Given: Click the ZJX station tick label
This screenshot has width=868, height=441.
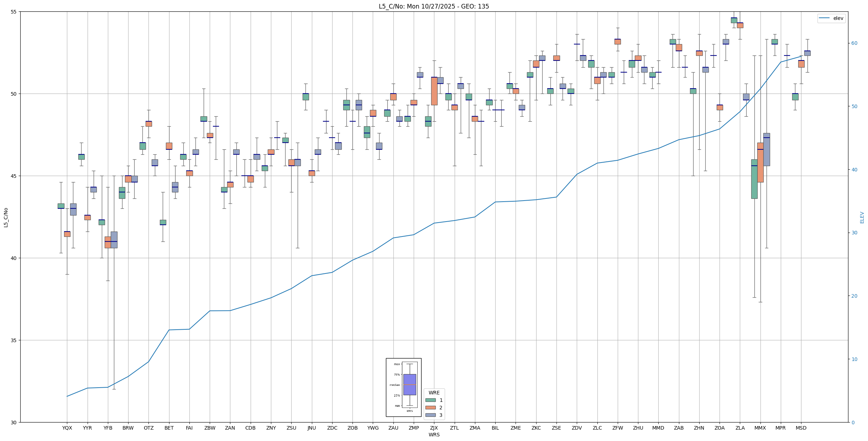Looking at the screenshot, I should coord(434,428).
